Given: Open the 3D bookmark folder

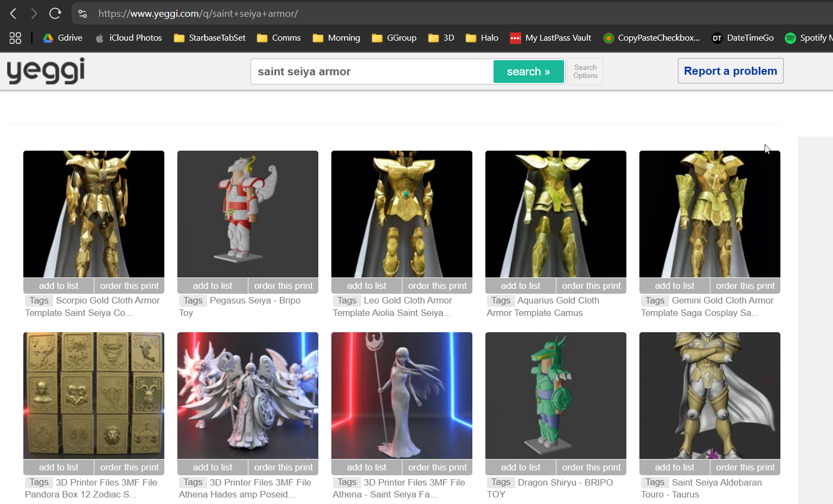Looking at the screenshot, I should (x=441, y=38).
